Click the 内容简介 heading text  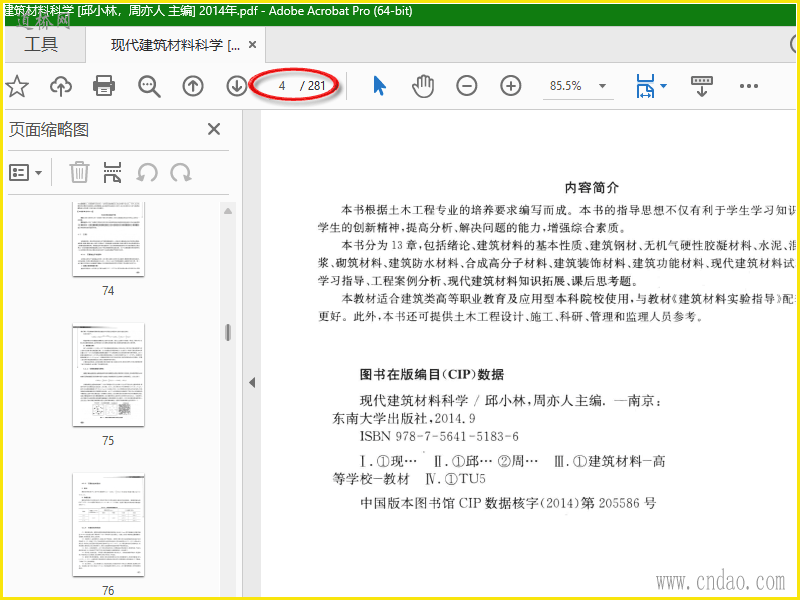(x=592, y=188)
